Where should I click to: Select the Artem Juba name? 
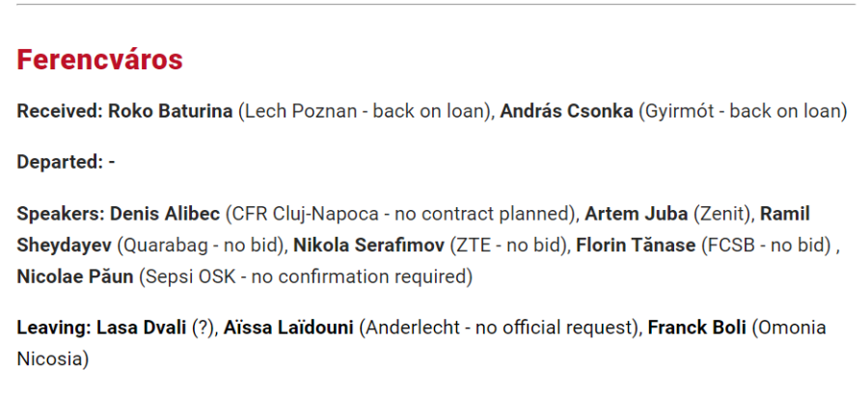637,214
